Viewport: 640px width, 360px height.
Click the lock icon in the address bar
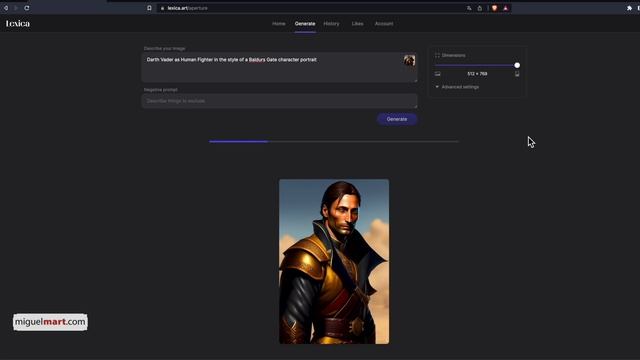click(x=162, y=8)
